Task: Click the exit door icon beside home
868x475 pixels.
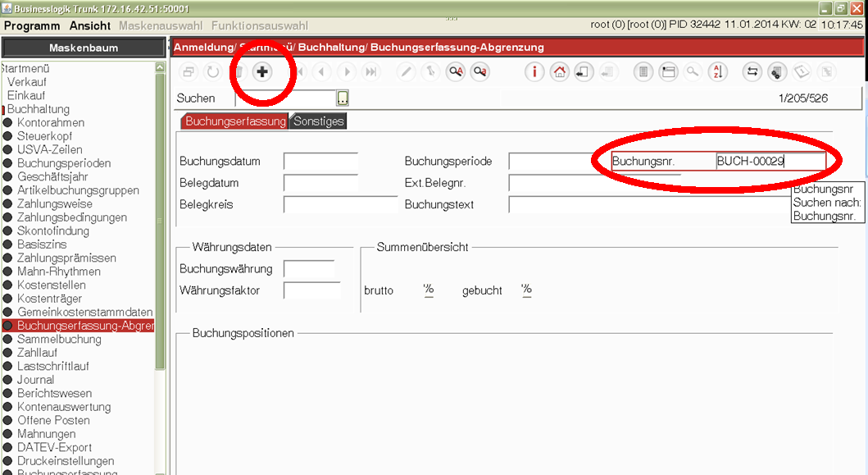Action: (583, 72)
